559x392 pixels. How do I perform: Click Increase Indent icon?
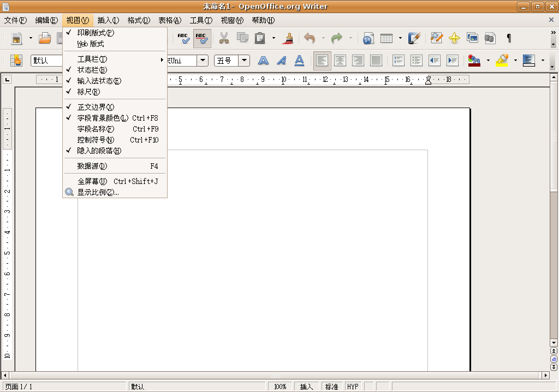click(453, 61)
